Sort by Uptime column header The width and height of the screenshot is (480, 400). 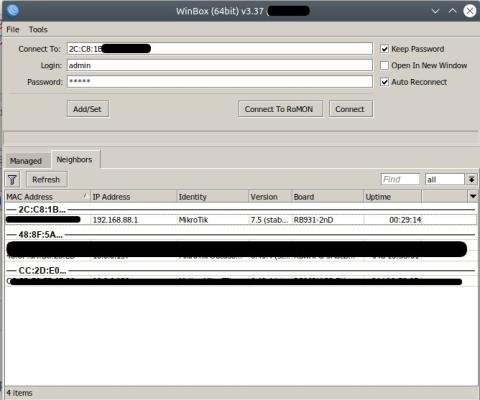[x=392, y=197]
